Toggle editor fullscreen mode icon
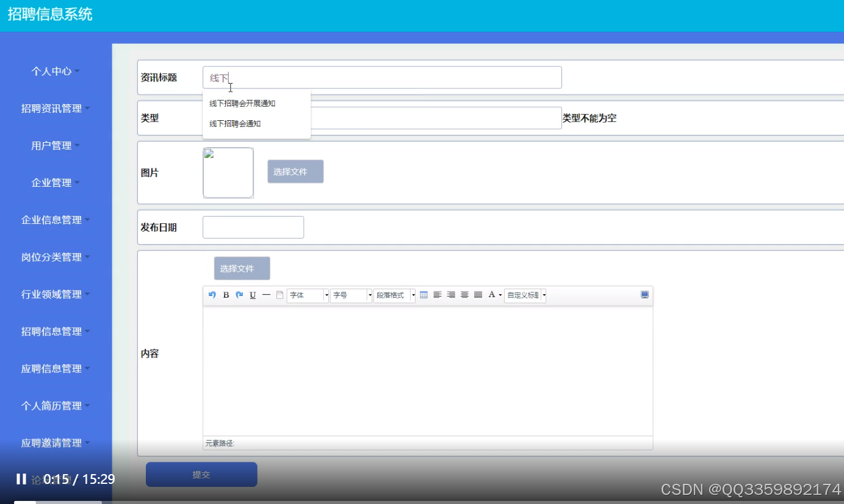844x504 pixels. 644,295
